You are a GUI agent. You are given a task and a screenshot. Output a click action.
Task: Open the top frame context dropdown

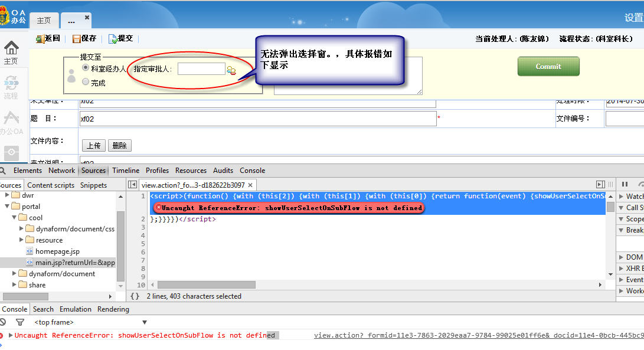tap(90, 322)
